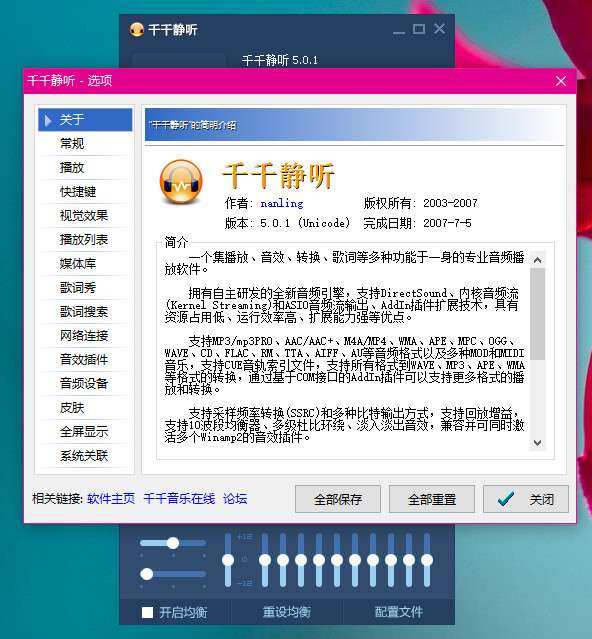Viewport: 592px width, 639px height.
Task: Go to 快捷键 settings
Action: click(85, 192)
